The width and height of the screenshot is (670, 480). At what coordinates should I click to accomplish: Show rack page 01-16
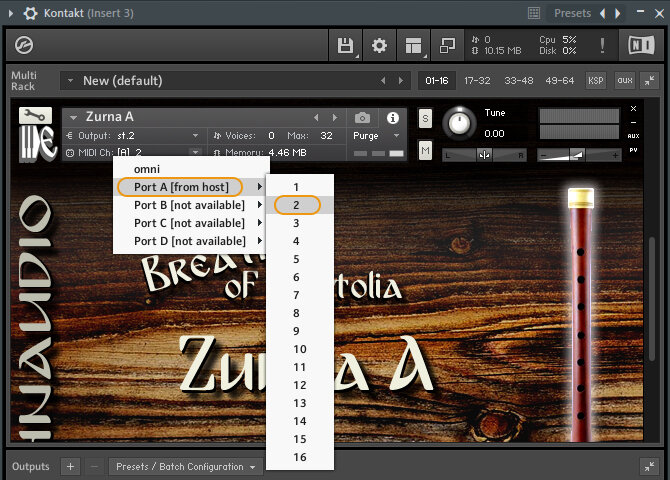click(437, 80)
